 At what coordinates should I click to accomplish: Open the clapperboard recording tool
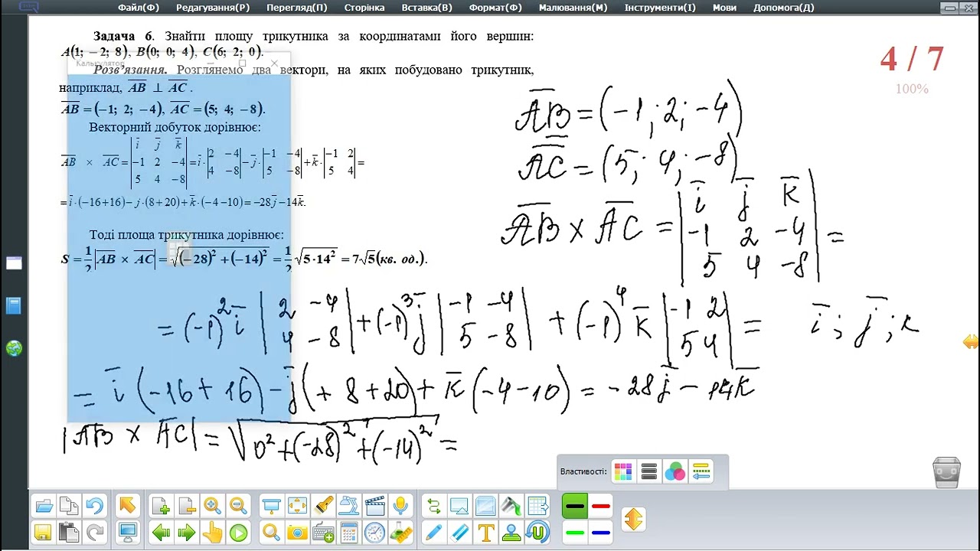[374, 506]
